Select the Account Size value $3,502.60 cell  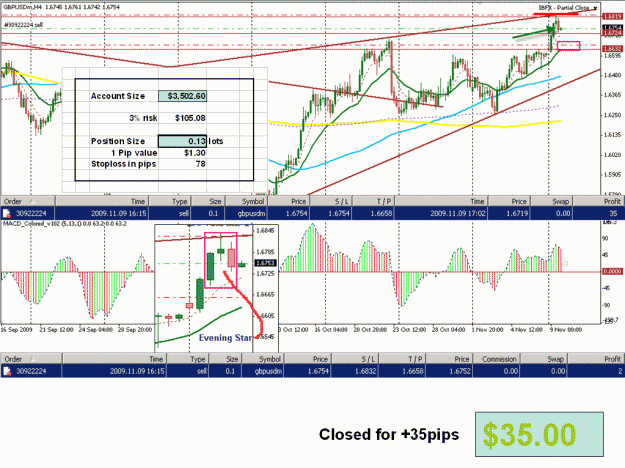tap(183, 96)
